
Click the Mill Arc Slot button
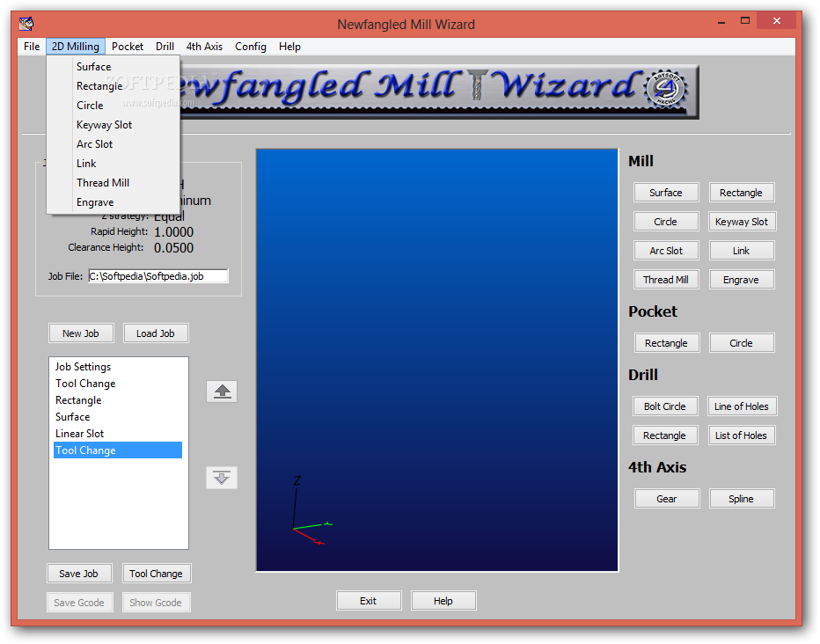pos(666,251)
